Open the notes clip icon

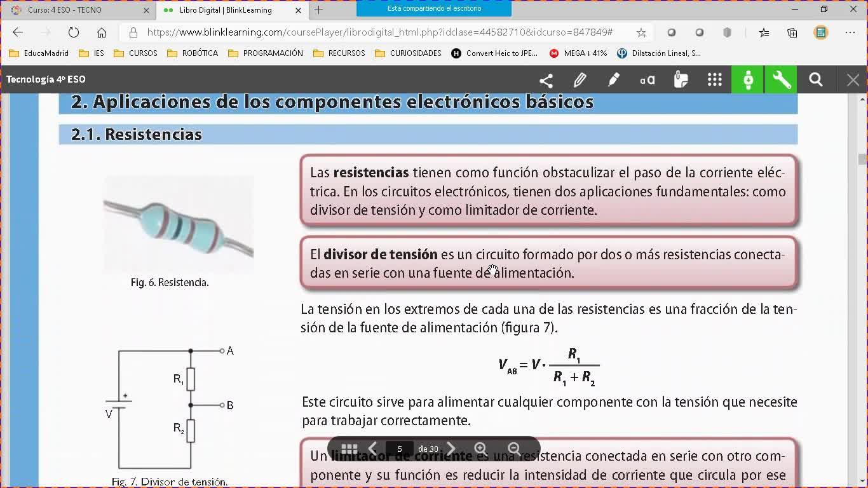coord(681,80)
